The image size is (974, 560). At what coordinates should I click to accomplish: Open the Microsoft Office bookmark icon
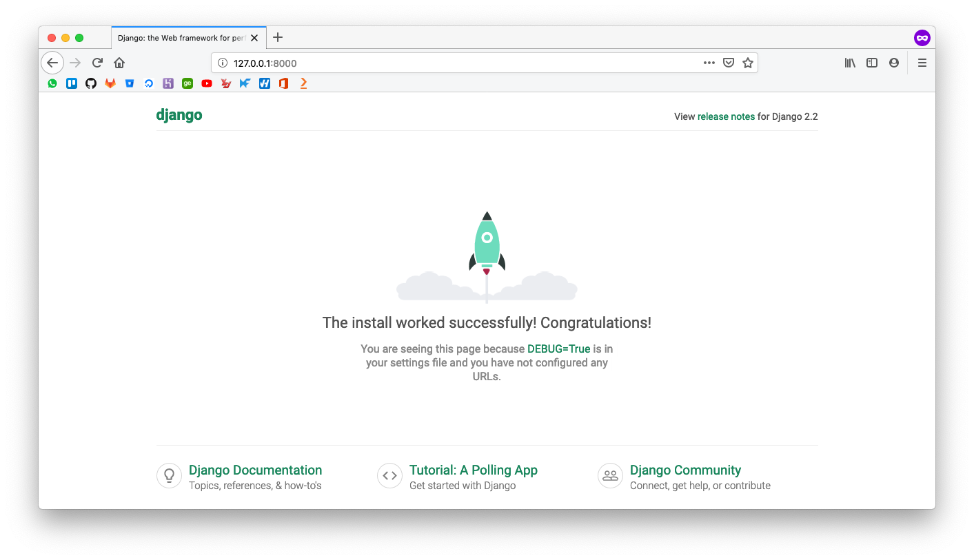[283, 83]
